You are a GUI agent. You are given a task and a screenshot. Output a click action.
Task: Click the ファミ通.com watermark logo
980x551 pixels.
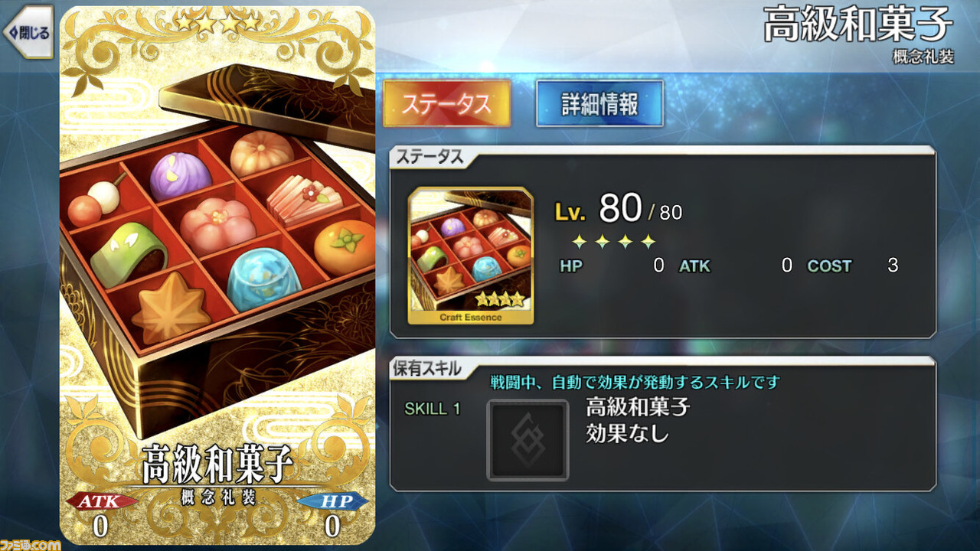pos(31,545)
